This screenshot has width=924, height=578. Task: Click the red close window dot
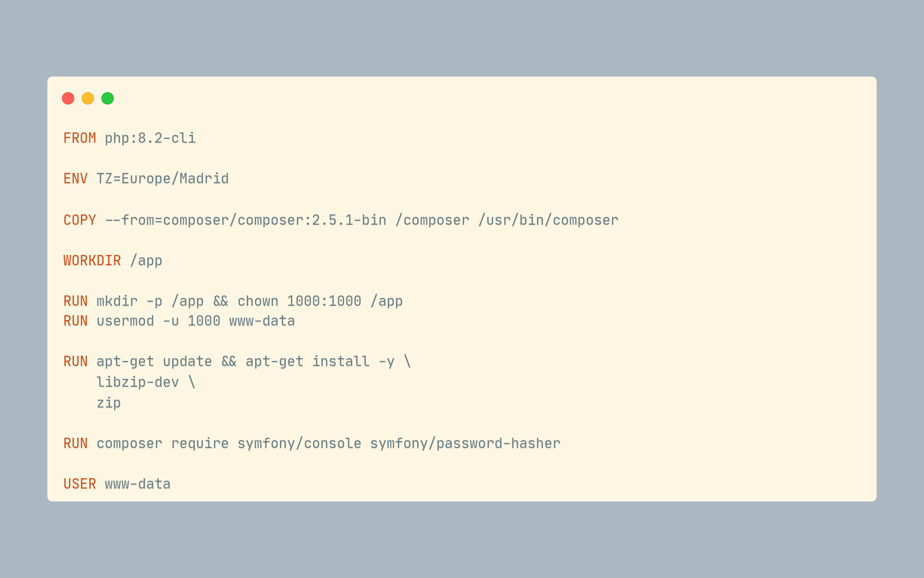68,98
